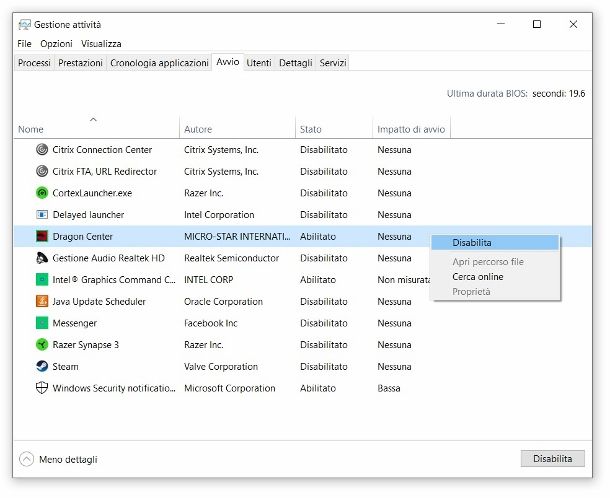The height and width of the screenshot is (498, 610).
Task: Sort by the Nome column header
Action: pyautogui.click(x=96, y=129)
